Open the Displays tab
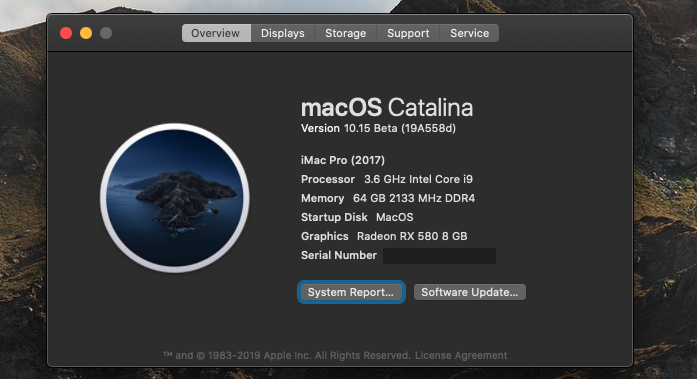Viewport: 697px width, 379px height. [283, 33]
